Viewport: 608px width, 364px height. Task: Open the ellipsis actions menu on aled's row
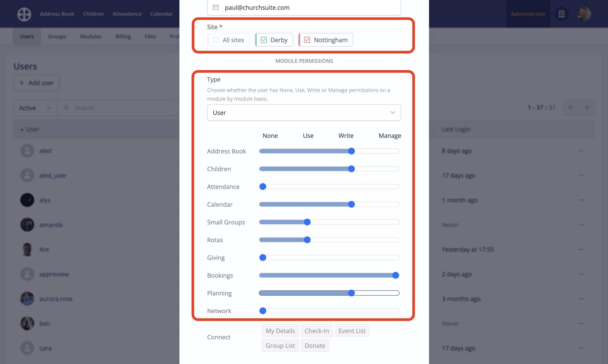pos(581,151)
